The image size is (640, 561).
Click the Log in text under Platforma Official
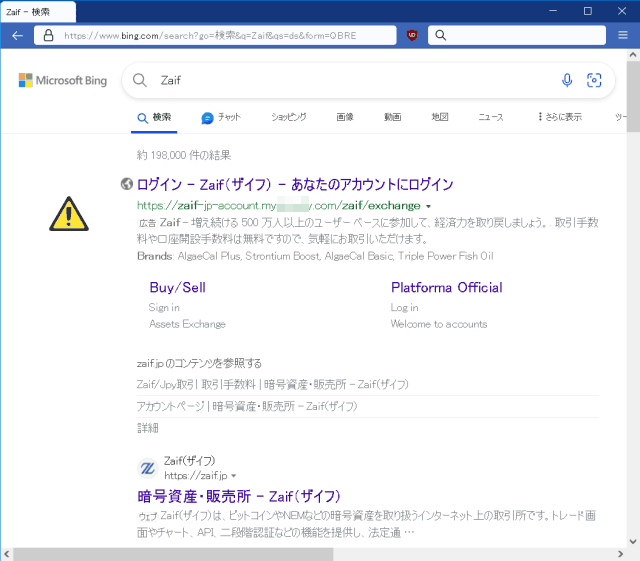(x=404, y=307)
